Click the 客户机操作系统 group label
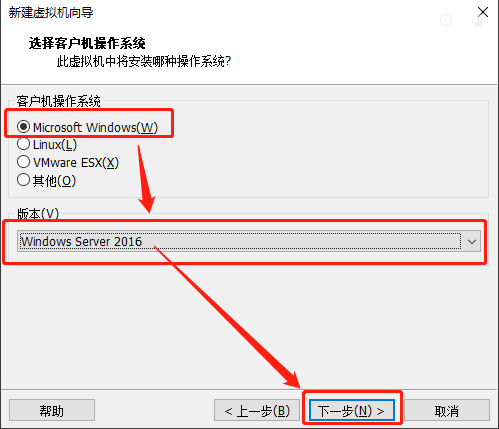 [58, 101]
